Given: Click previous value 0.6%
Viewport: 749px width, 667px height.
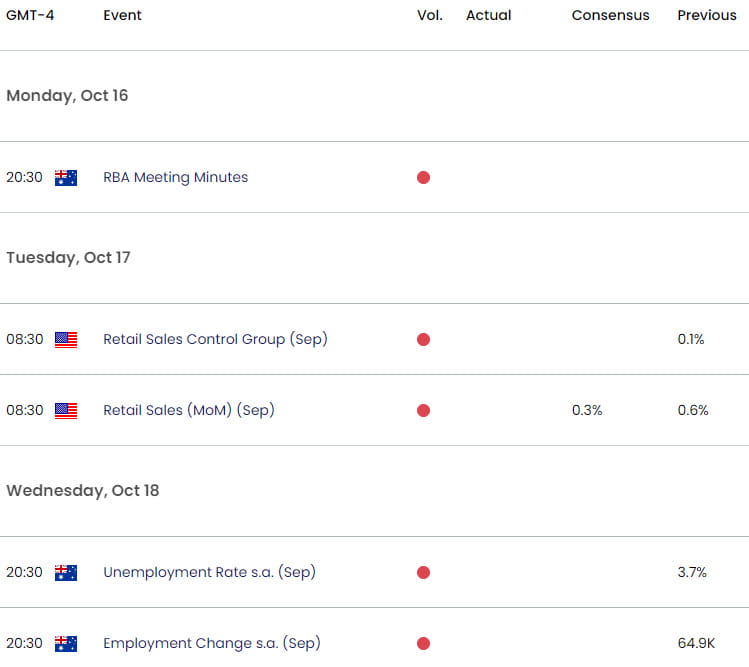Looking at the screenshot, I should click(693, 410).
